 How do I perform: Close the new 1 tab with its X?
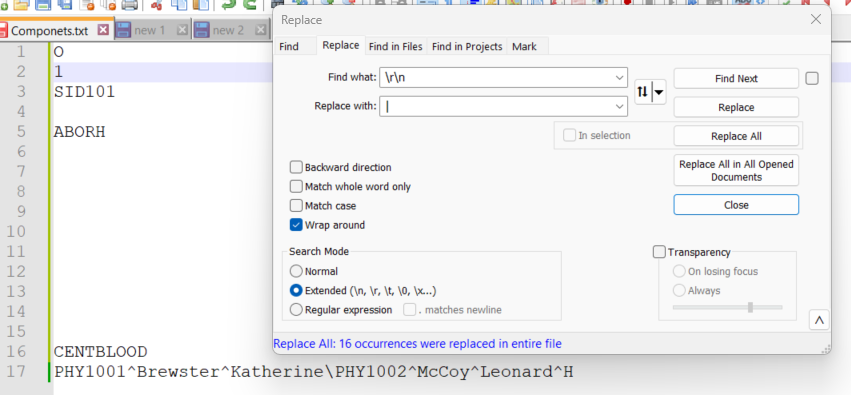(x=182, y=30)
